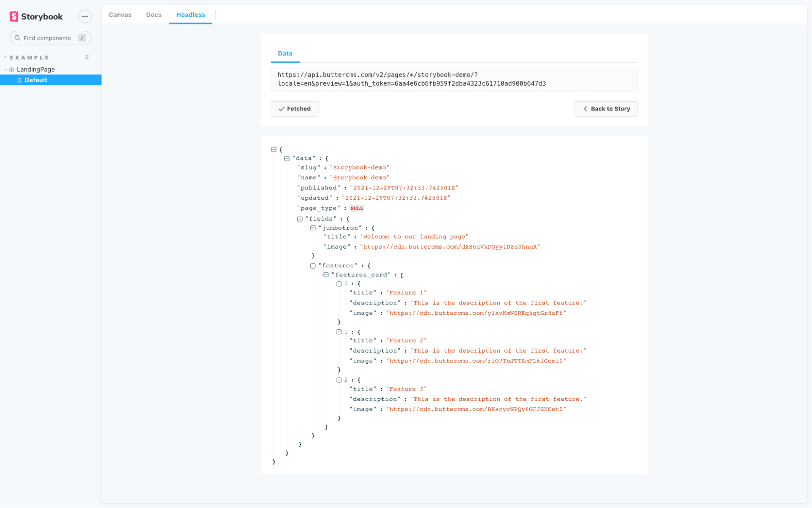Select the Default story

[x=51, y=80]
